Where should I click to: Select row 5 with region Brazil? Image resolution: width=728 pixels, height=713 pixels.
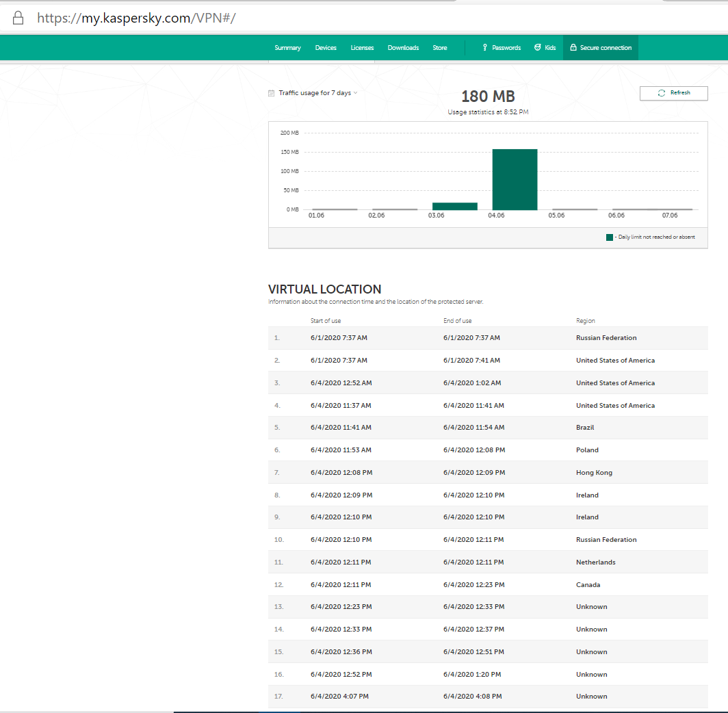click(488, 428)
